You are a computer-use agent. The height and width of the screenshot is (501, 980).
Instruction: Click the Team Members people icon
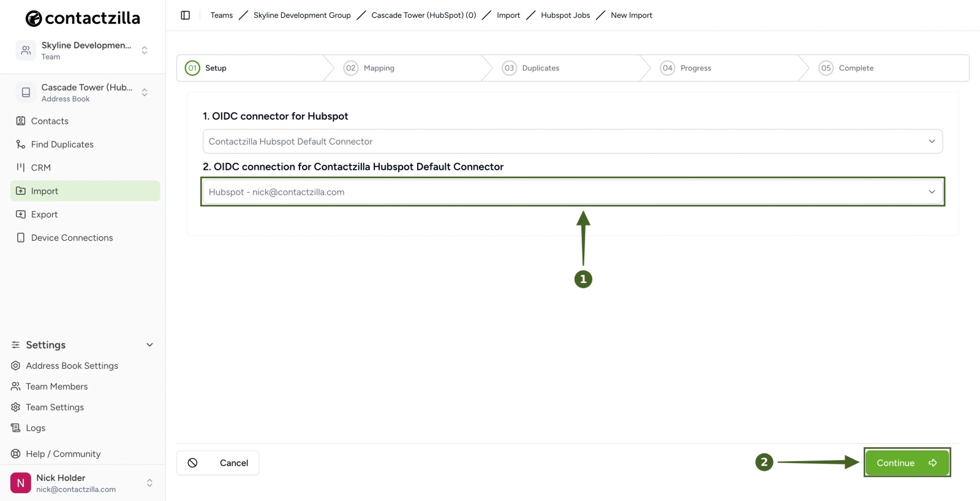tap(16, 386)
